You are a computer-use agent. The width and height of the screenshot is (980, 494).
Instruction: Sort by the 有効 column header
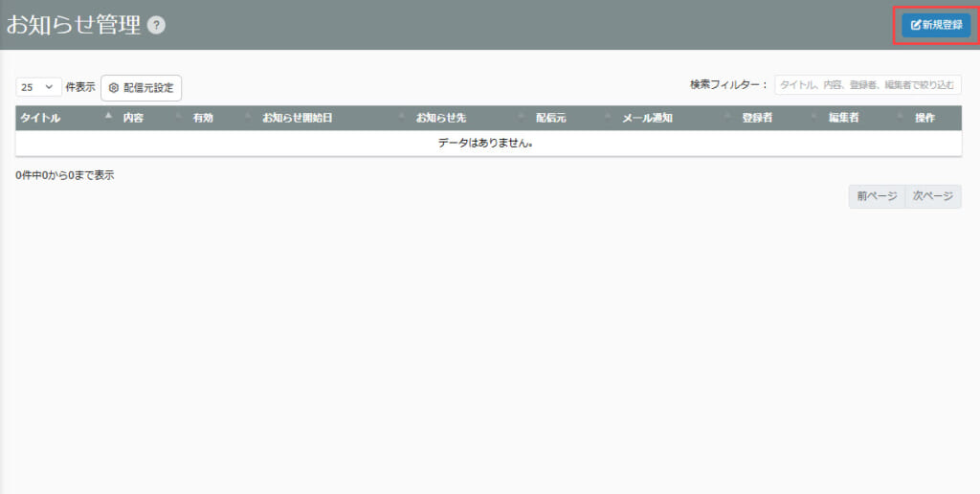203,118
